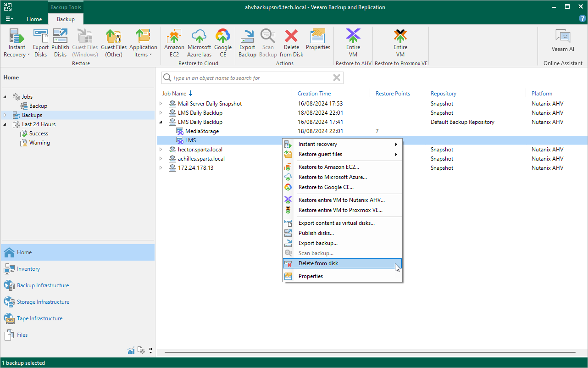The height and width of the screenshot is (368, 588).
Task: Open the Restore guest files submenu
Action: click(x=342, y=154)
